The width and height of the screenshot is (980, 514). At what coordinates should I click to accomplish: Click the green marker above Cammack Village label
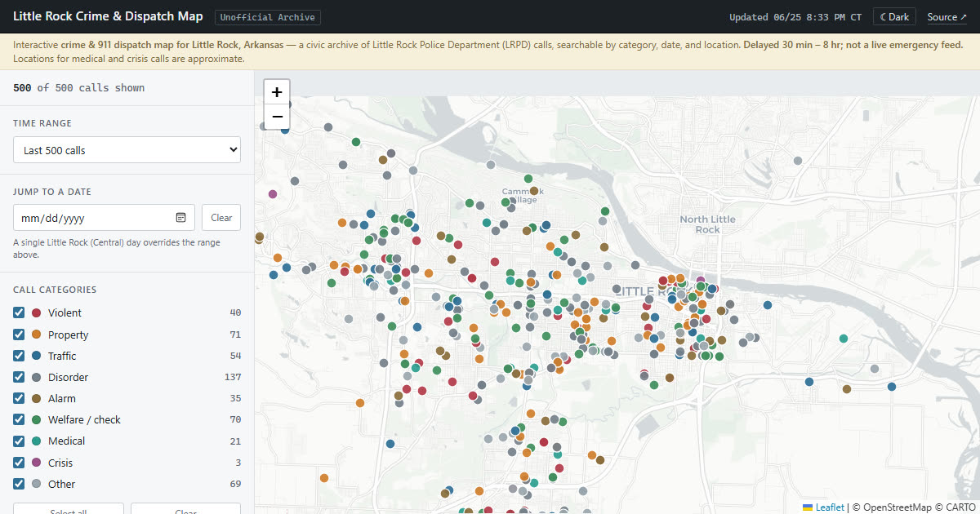[528, 179]
